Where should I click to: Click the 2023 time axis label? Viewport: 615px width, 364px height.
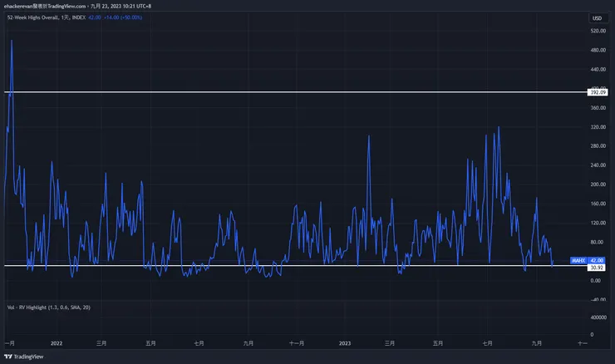[345, 343]
